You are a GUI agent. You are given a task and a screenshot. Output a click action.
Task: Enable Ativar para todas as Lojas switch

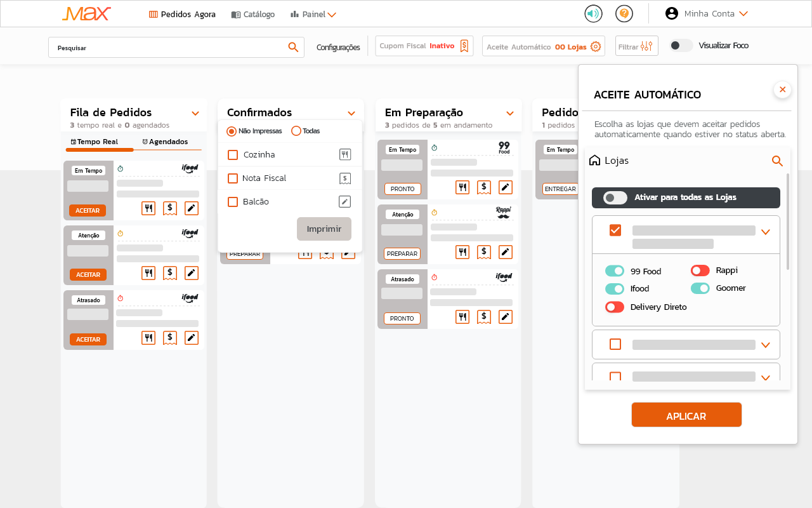pyautogui.click(x=615, y=197)
